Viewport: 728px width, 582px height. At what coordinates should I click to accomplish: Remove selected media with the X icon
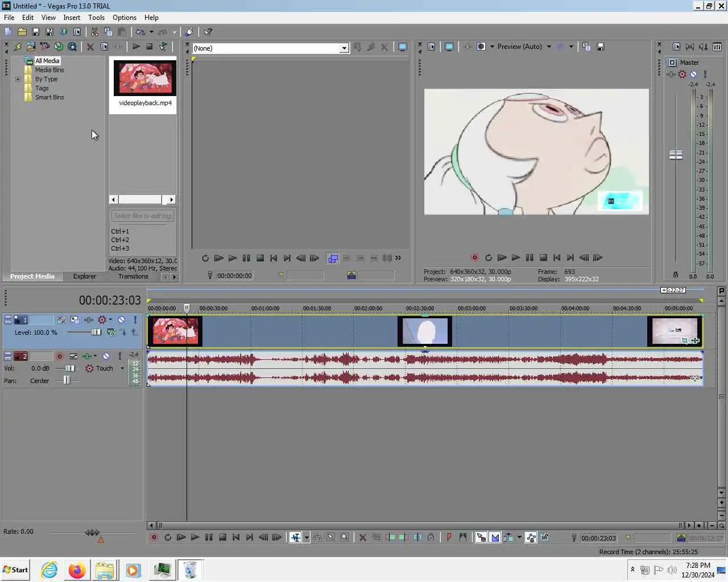click(90, 47)
